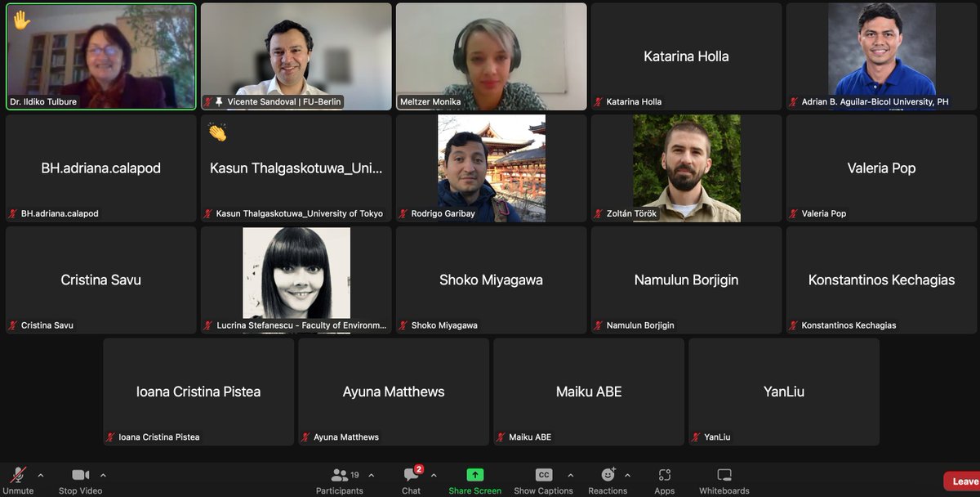980x497 pixels.
Task: Click the Meltzer Monika name label
Action: 430,102
